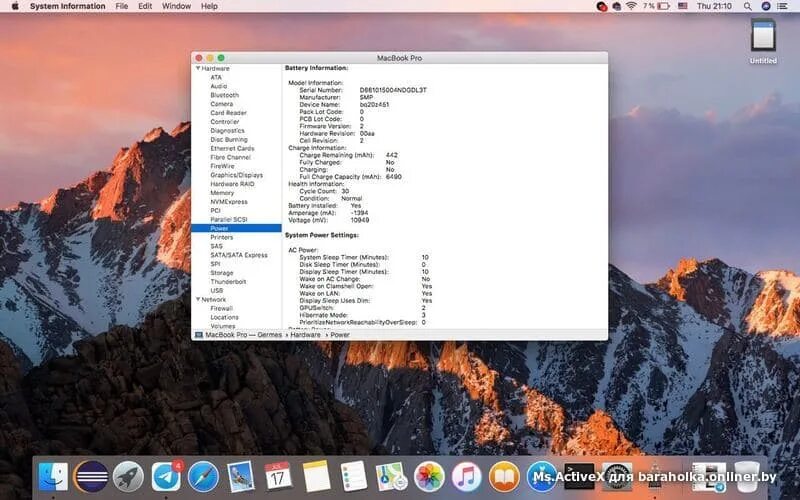Select Disc Burning in the sidebar

click(x=229, y=139)
